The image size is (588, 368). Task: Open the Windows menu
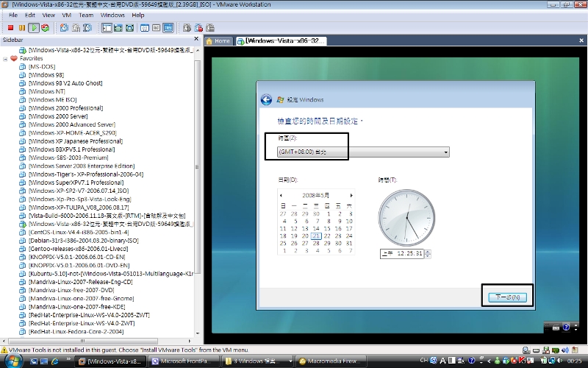point(112,15)
